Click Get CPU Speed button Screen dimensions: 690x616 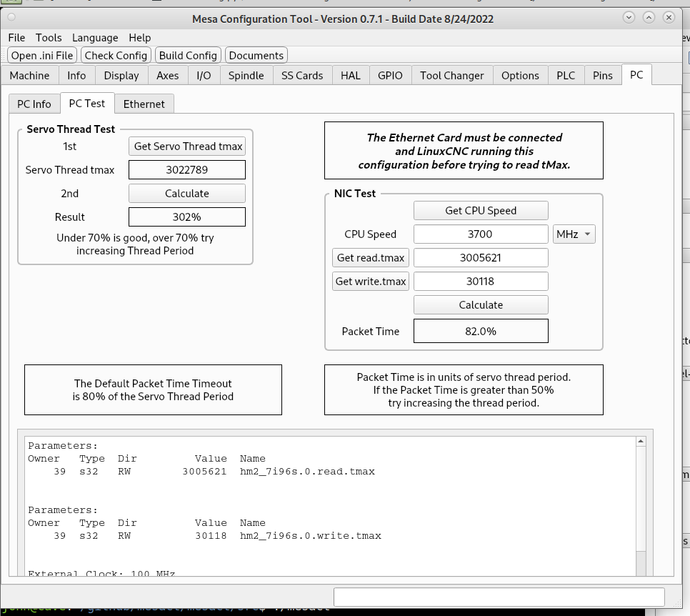[x=481, y=211]
